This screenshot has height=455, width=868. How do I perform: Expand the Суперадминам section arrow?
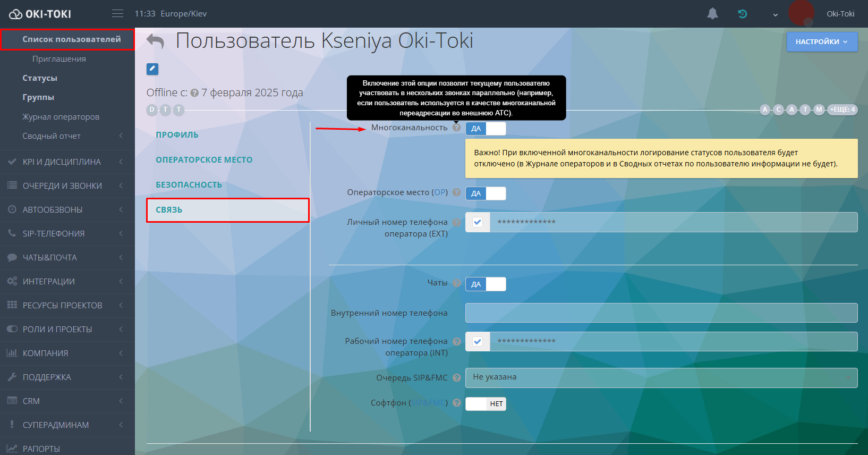point(121,425)
